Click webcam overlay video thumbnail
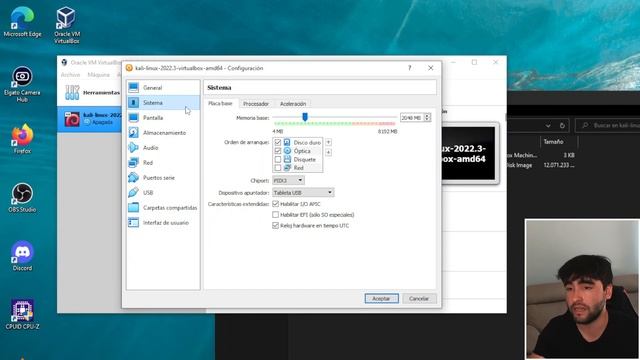This screenshot has width=640, height=360. point(582,289)
